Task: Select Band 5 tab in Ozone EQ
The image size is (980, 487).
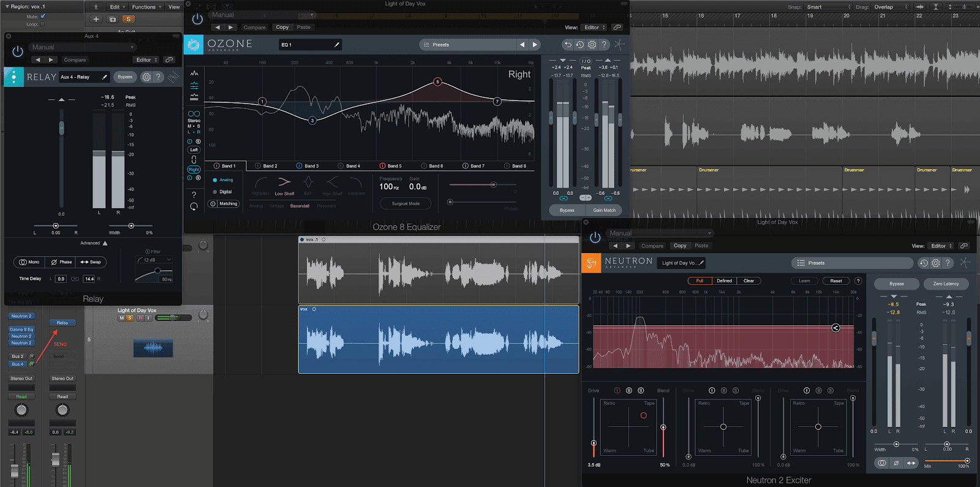Action: 391,166
